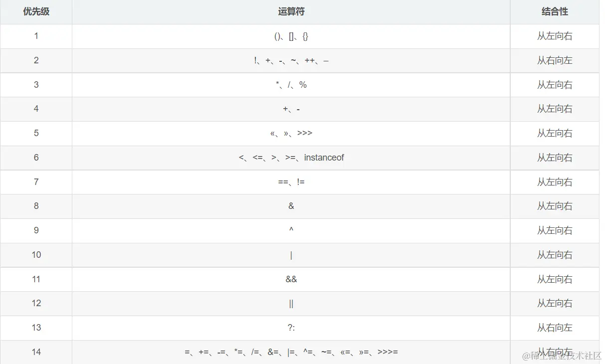Click the priority number 14 cell
Viewport: 605px width, 364px height.
tap(36, 352)
